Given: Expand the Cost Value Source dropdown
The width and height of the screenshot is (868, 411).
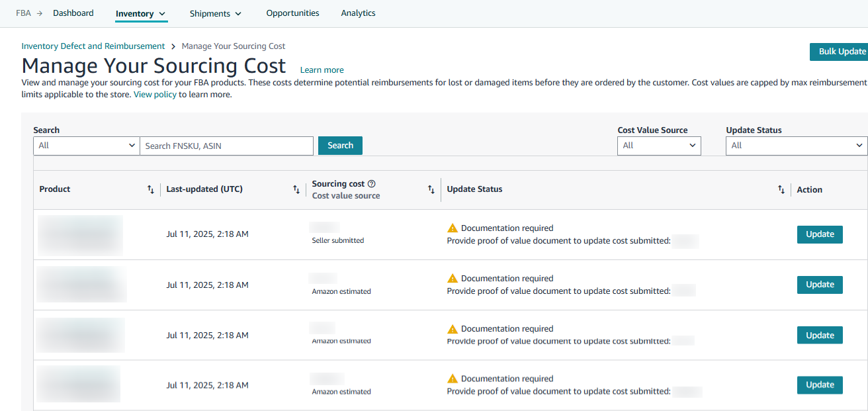Looking at the screenshot, I should (658, 146).
